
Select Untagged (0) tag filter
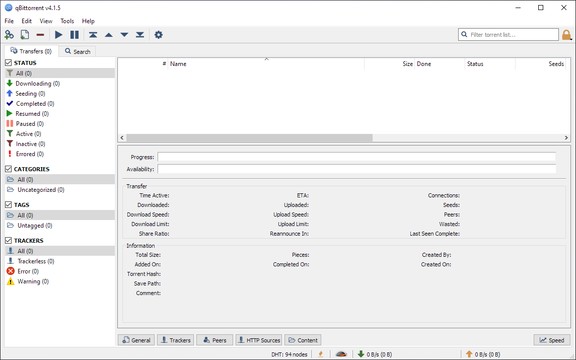(30, 225)
